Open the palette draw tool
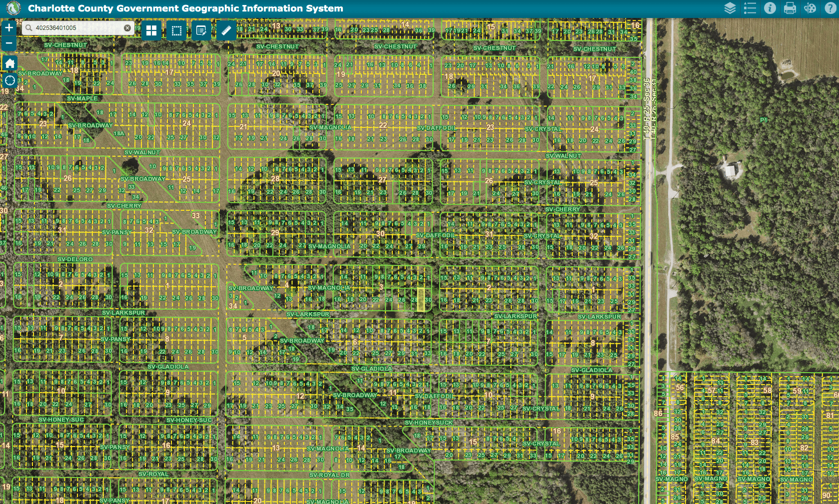 (x=810, y=8)
